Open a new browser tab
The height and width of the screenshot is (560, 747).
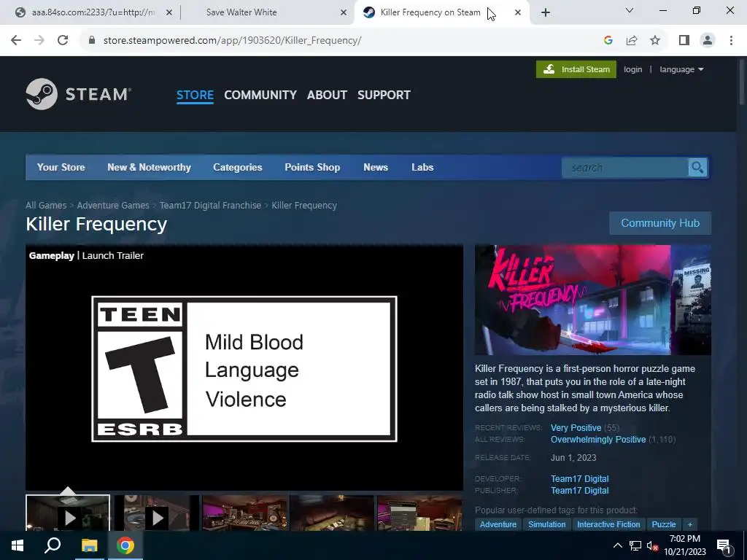point(546,12)
